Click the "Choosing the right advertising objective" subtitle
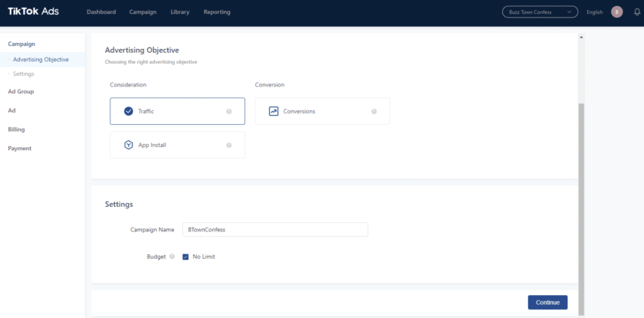The height and width of the screenshot is (318, 644). (151, 62)
